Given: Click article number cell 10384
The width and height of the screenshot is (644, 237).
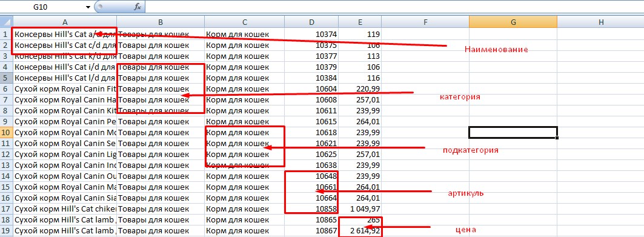Looking at the screenshot, I should 312,78.
